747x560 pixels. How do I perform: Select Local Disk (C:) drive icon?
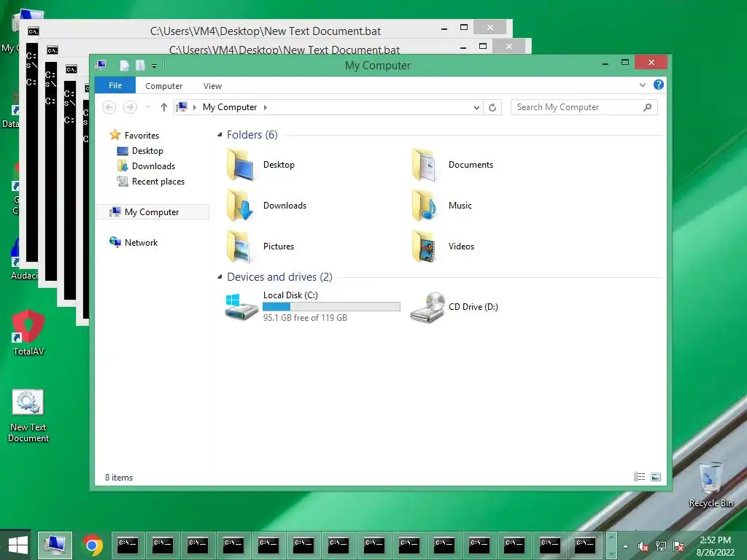click(241, 307)
